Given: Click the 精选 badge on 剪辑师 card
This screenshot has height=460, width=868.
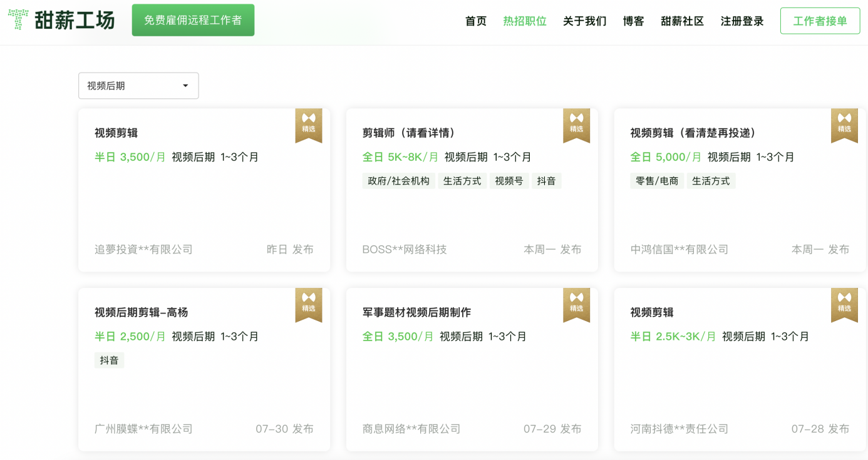Looking at the screenshot, I should click(577, 125).
